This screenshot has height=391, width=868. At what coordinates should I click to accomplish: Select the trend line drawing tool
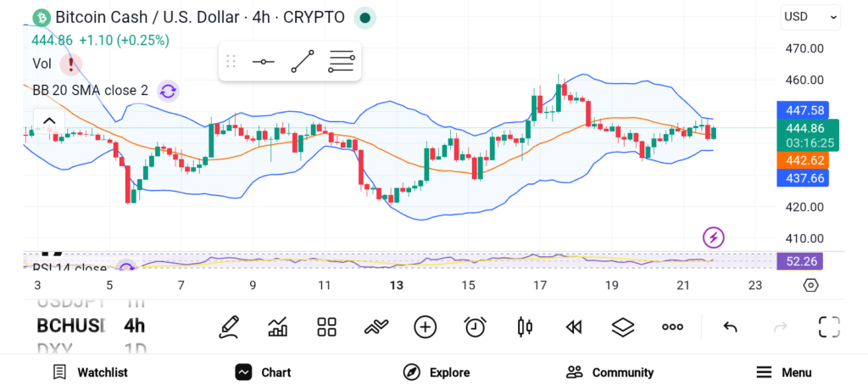303,62
